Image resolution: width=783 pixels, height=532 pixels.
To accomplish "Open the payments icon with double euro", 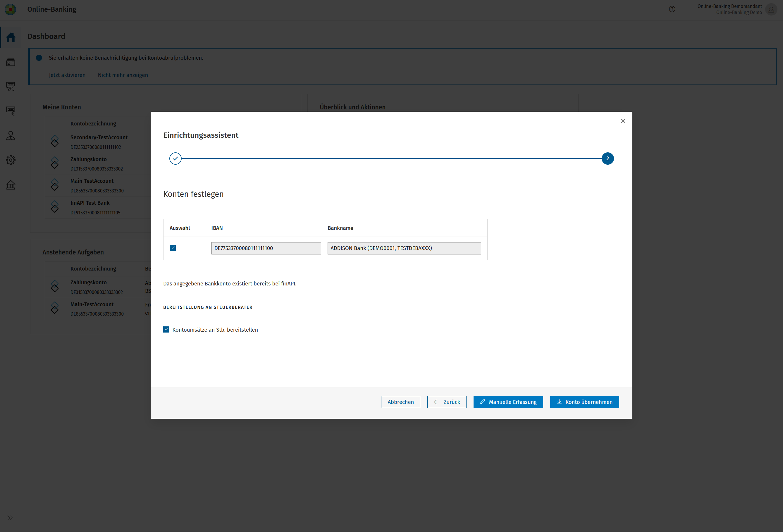I will click(x=11, y=86).
